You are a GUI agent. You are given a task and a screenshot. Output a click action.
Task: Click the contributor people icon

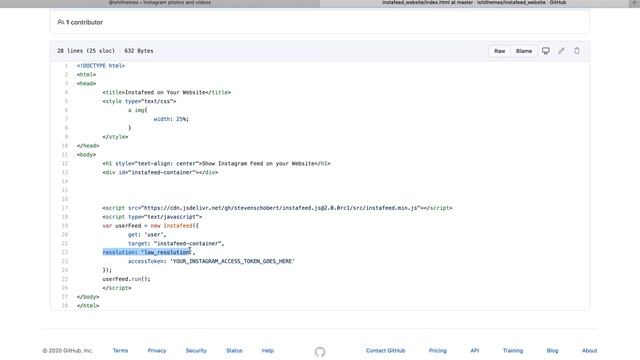pyautogui.click(x=60, y=22)
